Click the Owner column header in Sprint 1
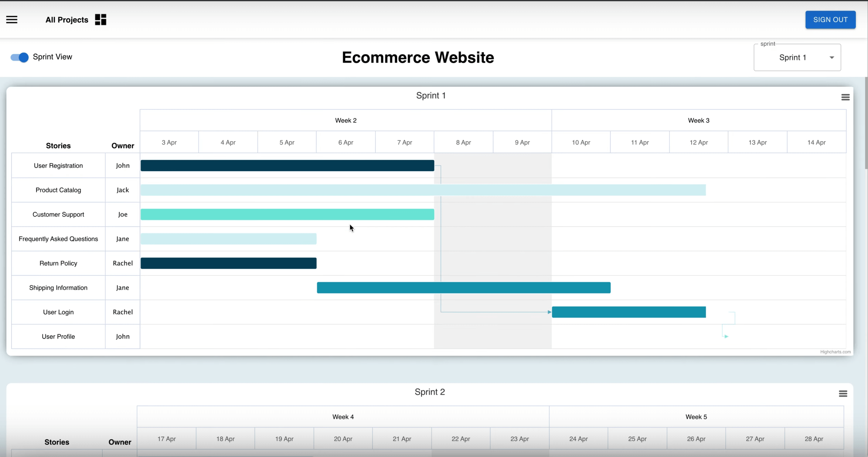Screen dimensions: 868x457 coord(123,145)
